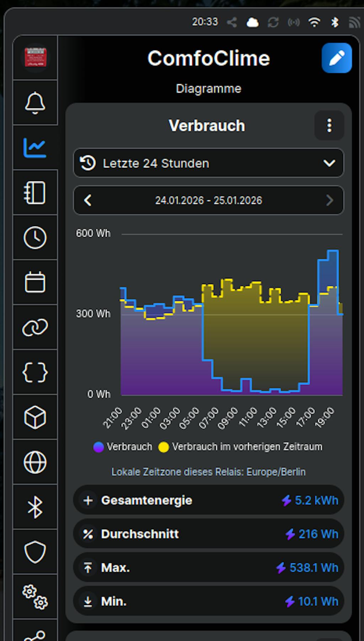Open the clock schedule icon in sidebar
Image resolution: width=364 pixels, height=641 pixels.
35,237
